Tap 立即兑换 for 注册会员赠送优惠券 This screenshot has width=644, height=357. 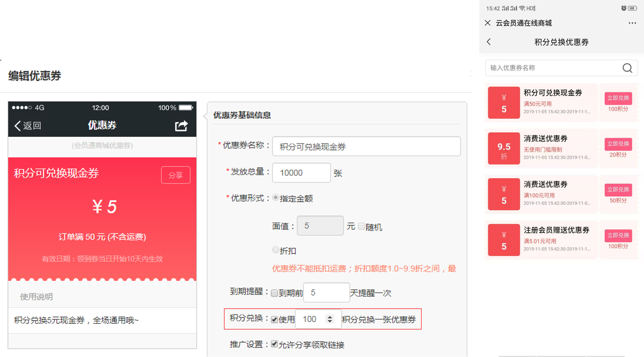(x=618, y=235)
